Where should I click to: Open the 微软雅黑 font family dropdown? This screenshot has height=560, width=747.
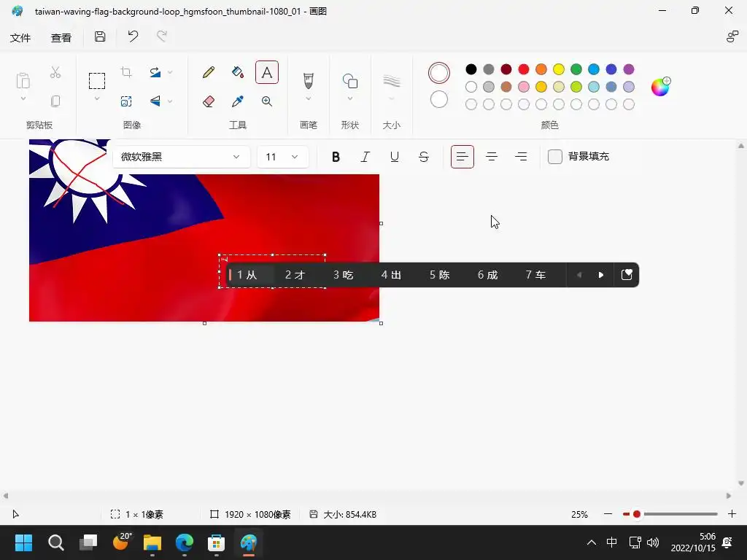(x=182, y=157)
